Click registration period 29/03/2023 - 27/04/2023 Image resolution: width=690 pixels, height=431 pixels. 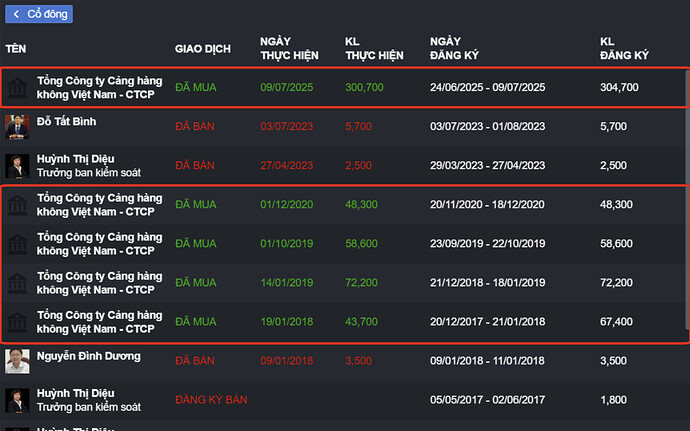(x=488, y=166)
